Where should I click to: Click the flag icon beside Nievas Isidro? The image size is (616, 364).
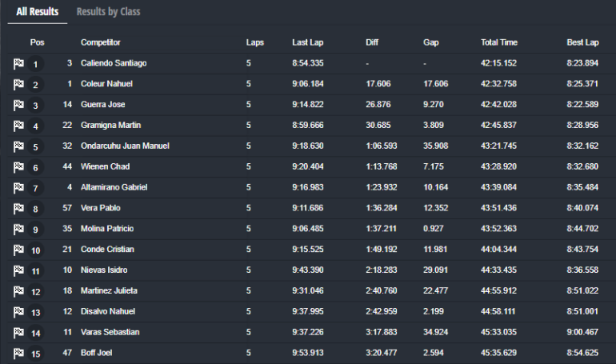click(18, 270)
